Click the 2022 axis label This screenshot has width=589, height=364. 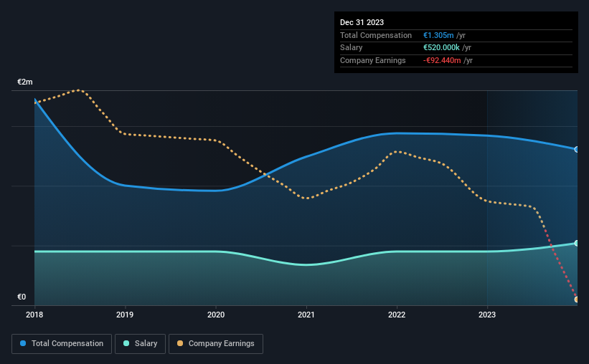397,315
